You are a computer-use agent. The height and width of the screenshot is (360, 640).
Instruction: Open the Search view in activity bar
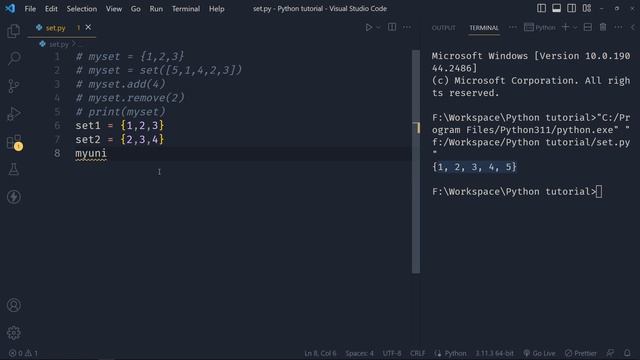click(x=13, y=58)
